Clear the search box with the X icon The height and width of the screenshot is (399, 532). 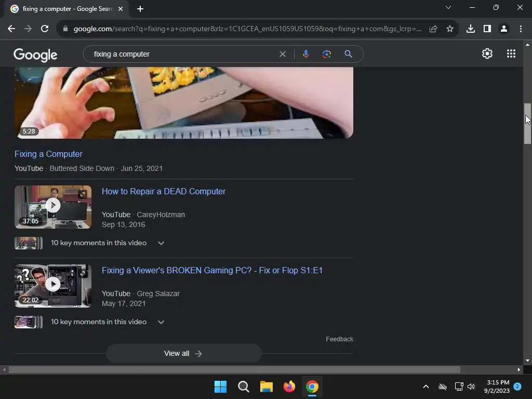pyautogui.click(x=282, y=54)
